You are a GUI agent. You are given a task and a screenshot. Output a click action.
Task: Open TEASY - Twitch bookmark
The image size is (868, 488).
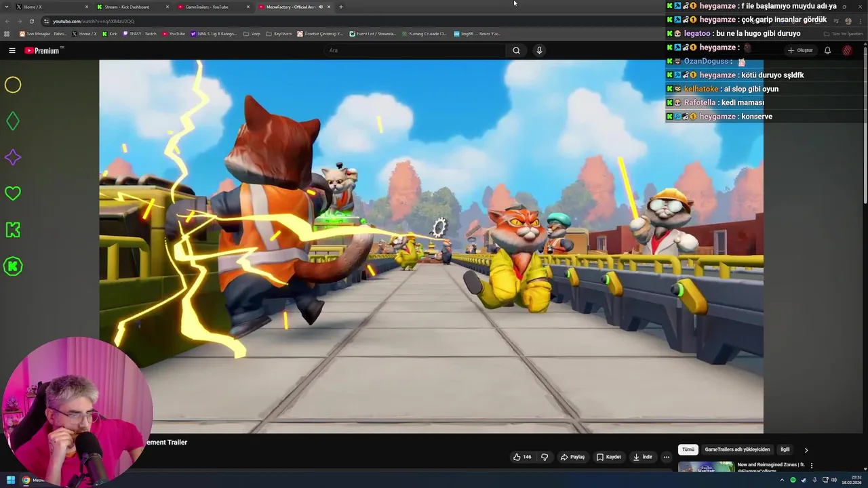click(x=140, y=33)
